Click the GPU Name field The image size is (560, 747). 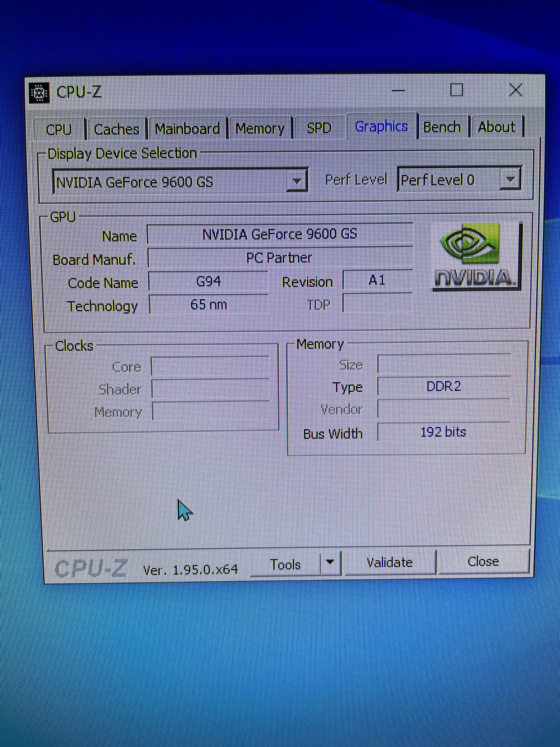(279, 234)
